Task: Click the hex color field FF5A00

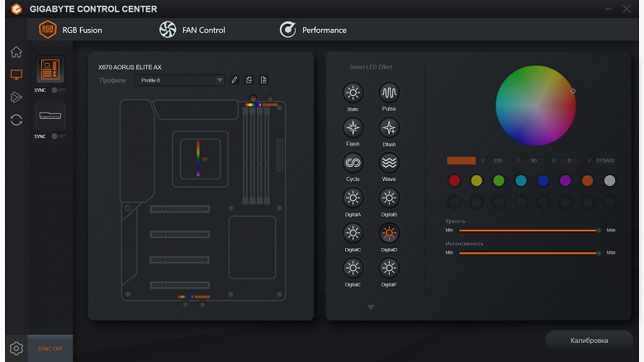Action: [x=605, y=160]
